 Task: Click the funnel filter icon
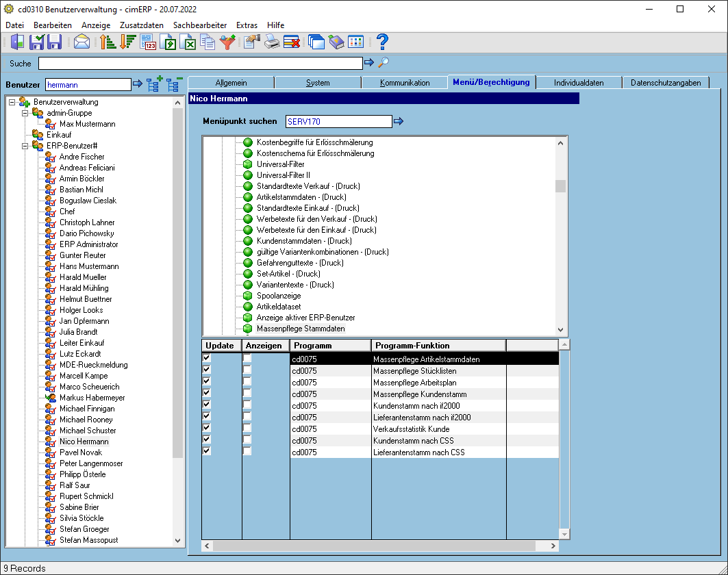tap(227, 42)
